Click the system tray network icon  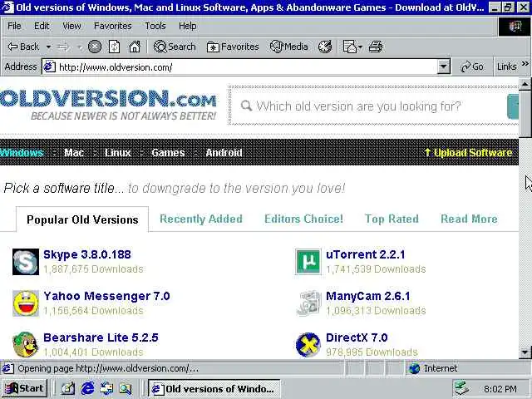pyautogui.click(x=461, y=388)
